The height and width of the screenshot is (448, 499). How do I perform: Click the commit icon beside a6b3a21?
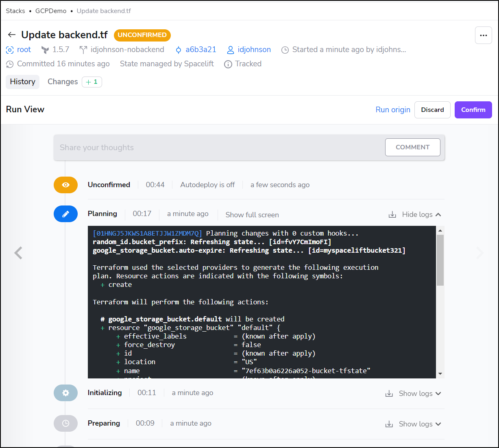tap(179, 50)
